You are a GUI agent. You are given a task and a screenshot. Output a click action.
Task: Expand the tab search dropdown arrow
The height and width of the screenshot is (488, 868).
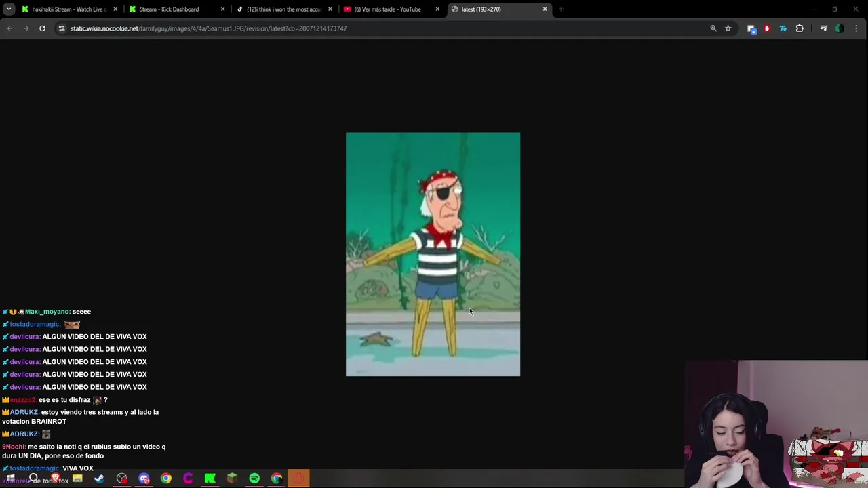click(x=9, y=9)
